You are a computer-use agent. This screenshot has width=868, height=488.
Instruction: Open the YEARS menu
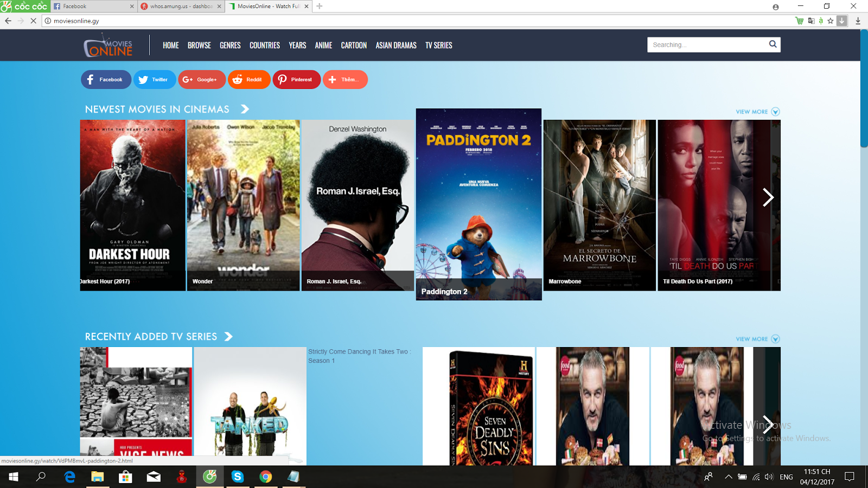pyautogui.click(x=297, y=46)
